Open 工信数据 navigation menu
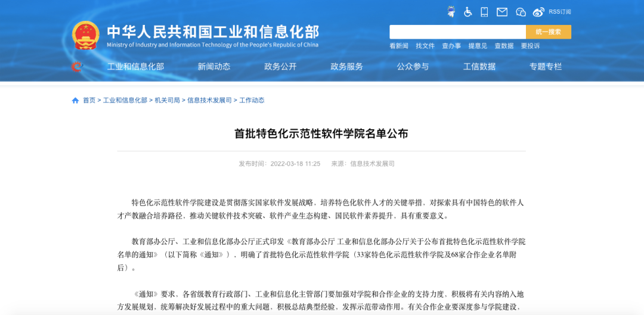Image resolution: width=644 pixels, height=315 pixels. (x=479, y=67)
